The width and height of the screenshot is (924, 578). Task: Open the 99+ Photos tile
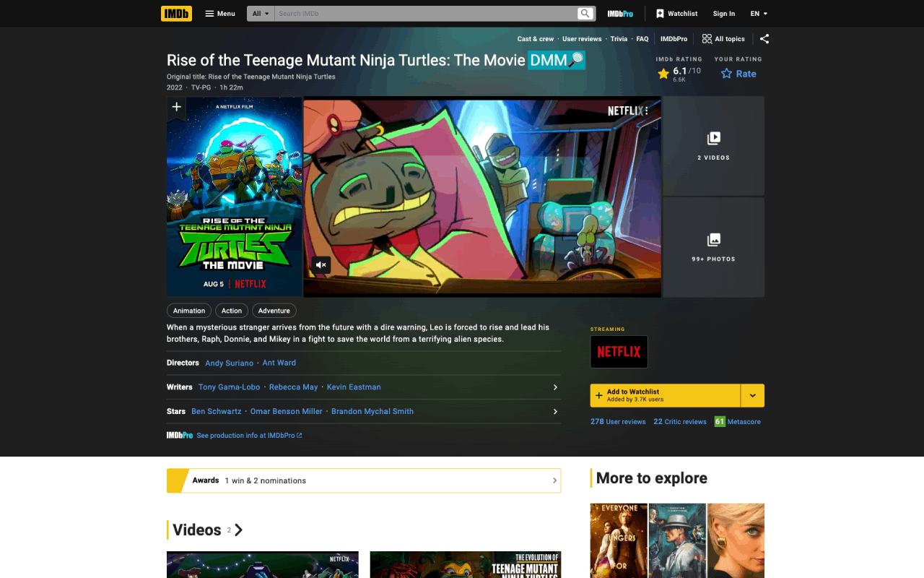tap(713, 247)
